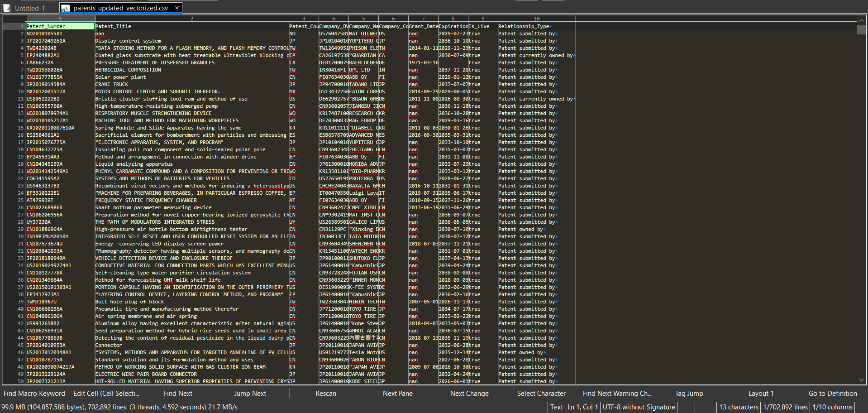Click the Connector title cell in row 45
This screenshot has width=868, height=413.
coord(192,345)
